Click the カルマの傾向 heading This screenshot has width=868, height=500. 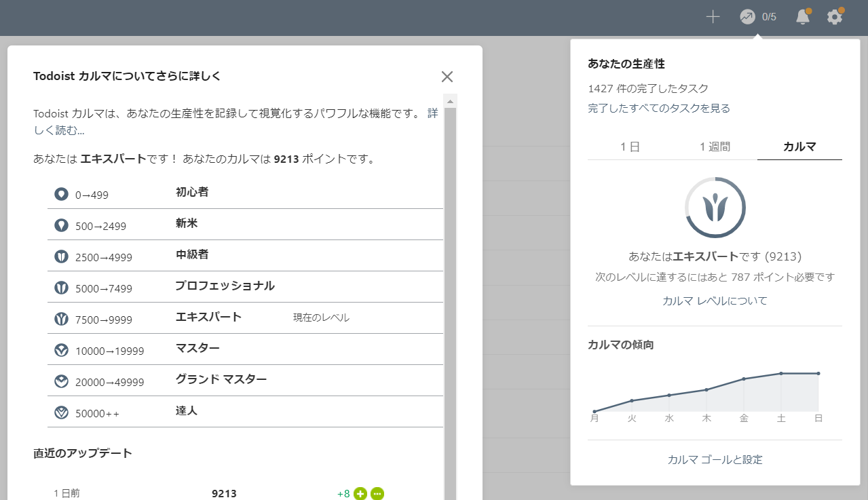click(621, 345)
